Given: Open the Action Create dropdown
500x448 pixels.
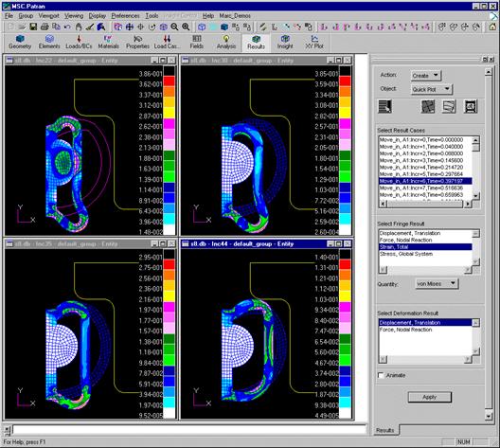Looking at the screenshot, I should pyautogui.click(x=425, y=76).
